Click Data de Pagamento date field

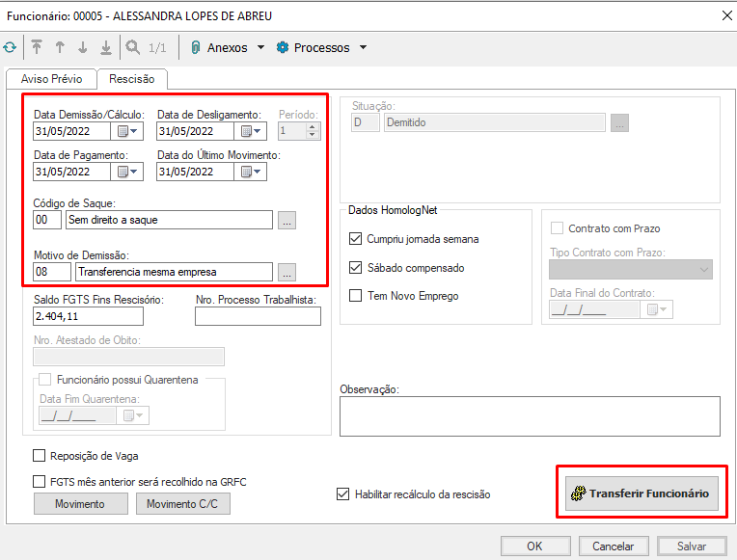(72, 172)
